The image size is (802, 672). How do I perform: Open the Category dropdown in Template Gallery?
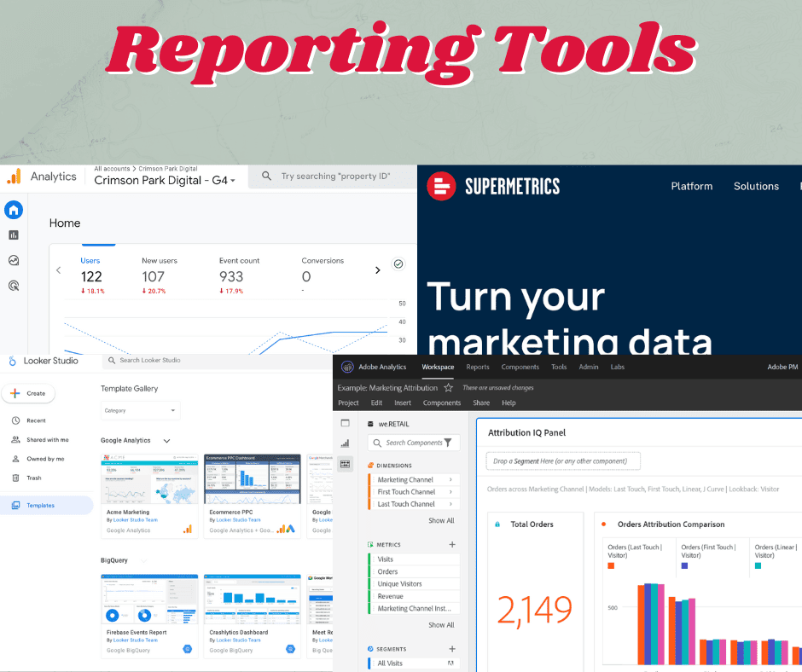click(140, 410)
